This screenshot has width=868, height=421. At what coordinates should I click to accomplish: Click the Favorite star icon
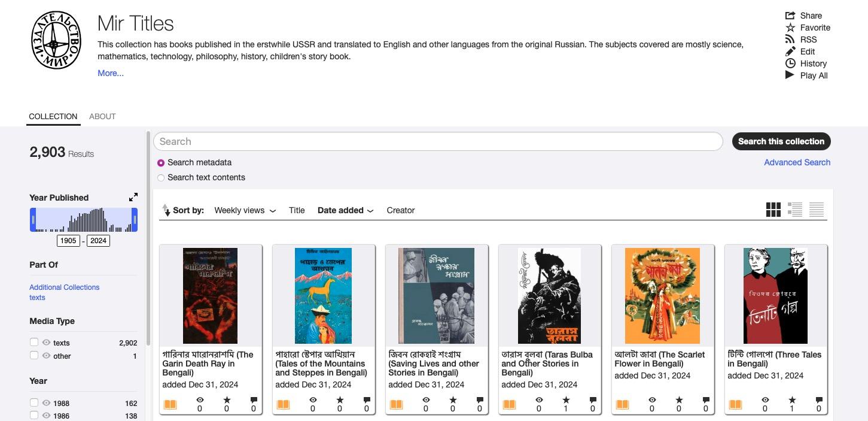[790, 28]
